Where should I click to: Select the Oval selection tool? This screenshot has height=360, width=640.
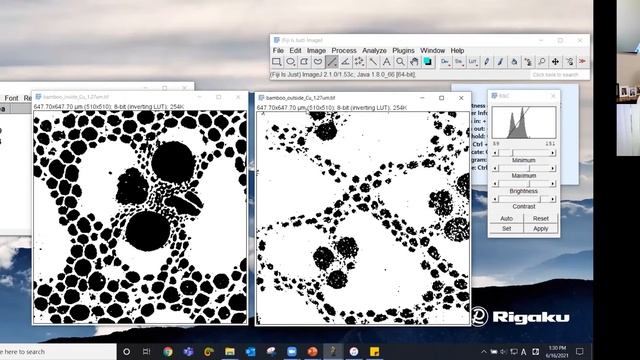click(x=291, y=62)
